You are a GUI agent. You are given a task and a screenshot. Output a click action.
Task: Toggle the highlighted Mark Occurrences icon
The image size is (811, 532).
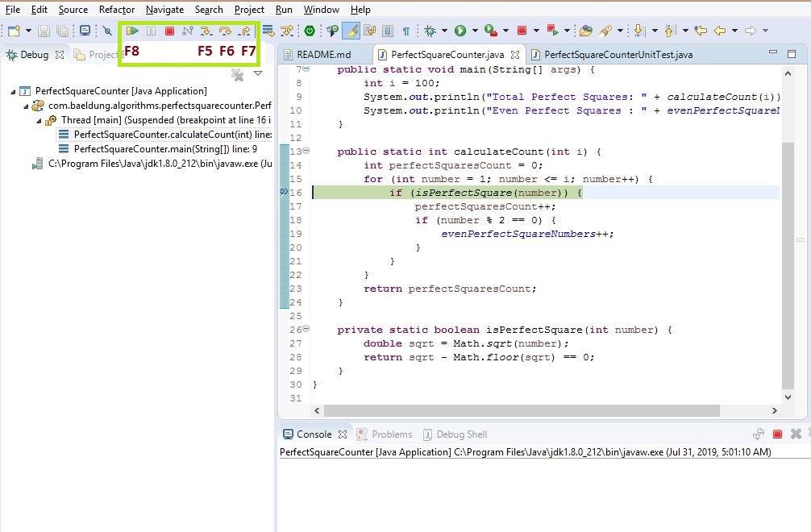point(351,31)
